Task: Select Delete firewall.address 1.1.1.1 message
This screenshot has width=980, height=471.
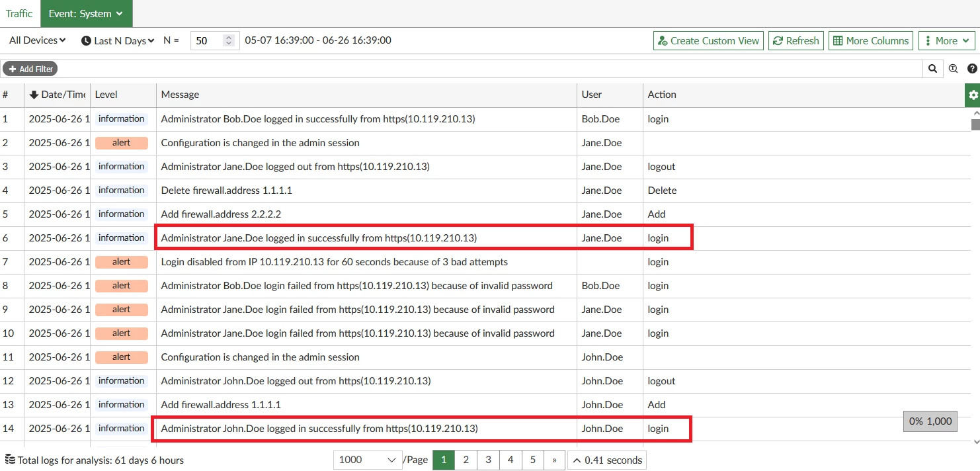Action: (x=227, y=191)
